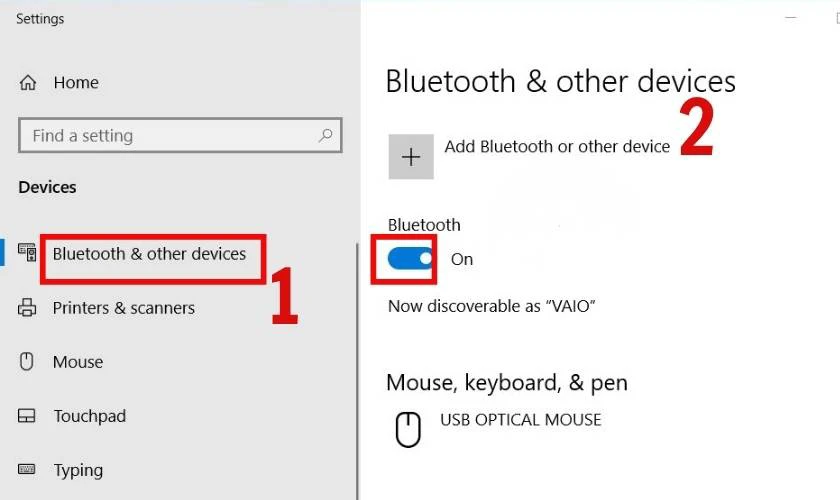
Task: Switch to Typing settings
Action: point(78,470)
